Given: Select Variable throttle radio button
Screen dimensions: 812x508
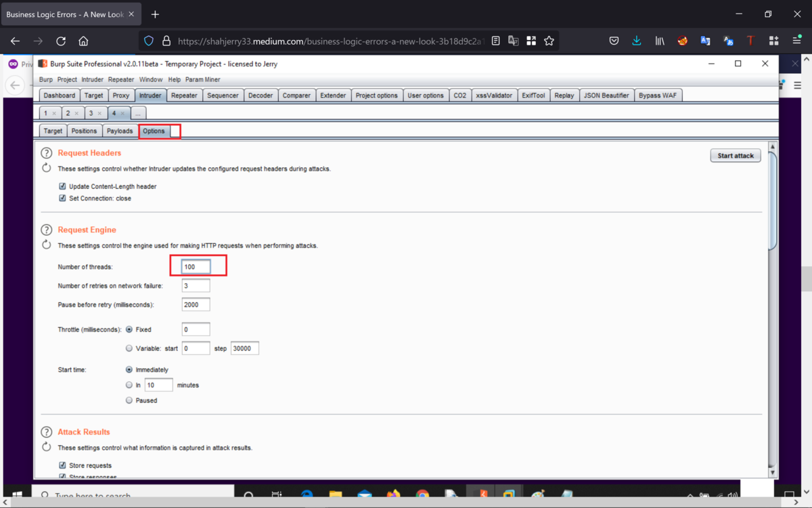Looking at the screenshot, I should [129, 349].
